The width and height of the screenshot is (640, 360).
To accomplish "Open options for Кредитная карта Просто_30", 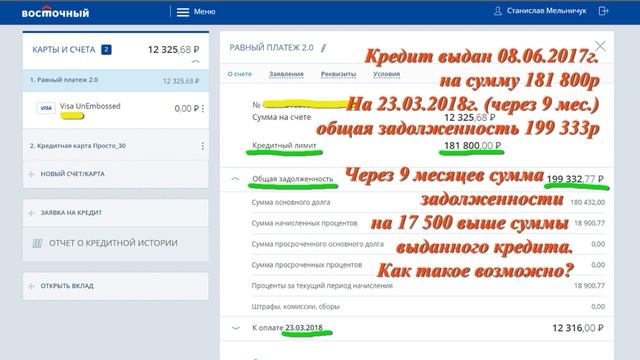I will pos(203,146).
